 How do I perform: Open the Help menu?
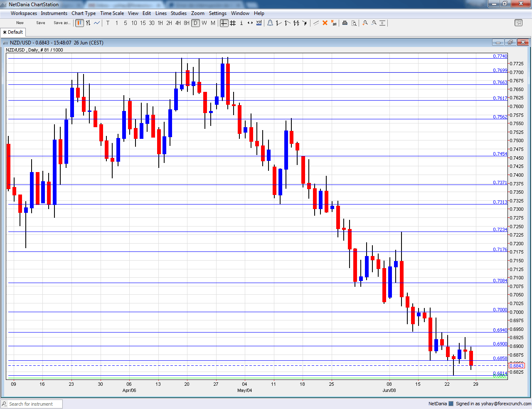pyautogui.click(x=259, y=13)
